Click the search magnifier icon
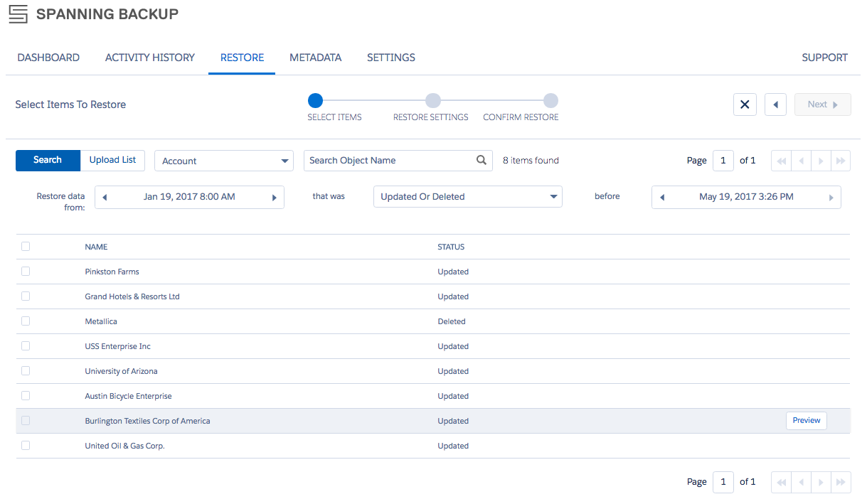The width and height of the screenshot is (867, 504). click(482, 160)
